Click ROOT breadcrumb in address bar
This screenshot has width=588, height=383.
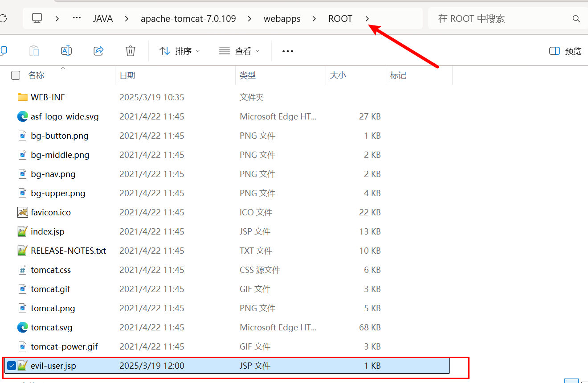tap(340, 19)
